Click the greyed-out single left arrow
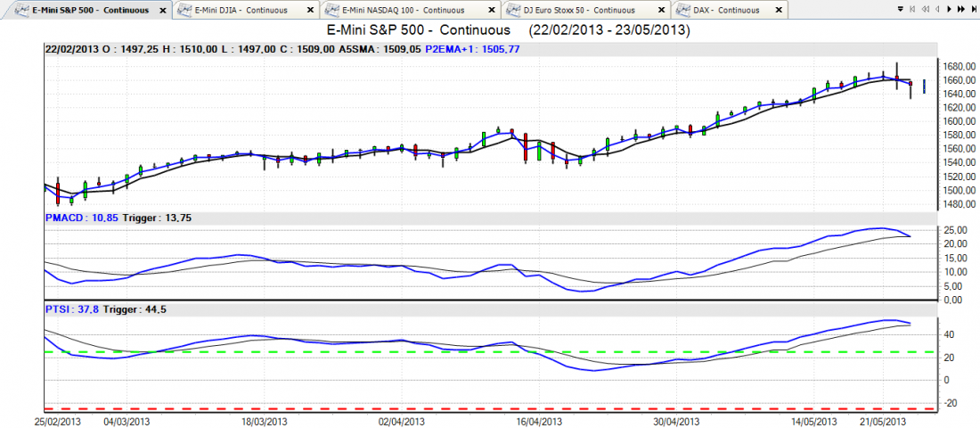The image size is (980, 428). tap(938, 10)
